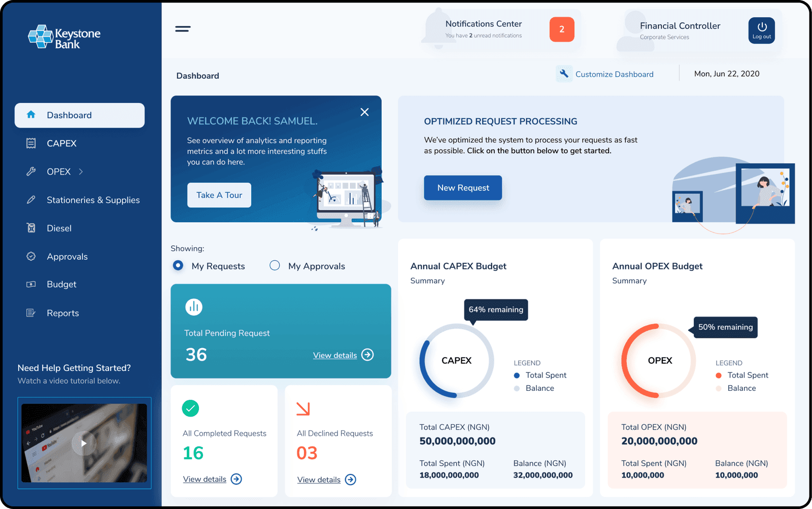The height and width of the screenshot is (509, 812).
Task: Click the grey CAPEX Balance legend dot
Action: pyautogui.click(x=517, y=388)
